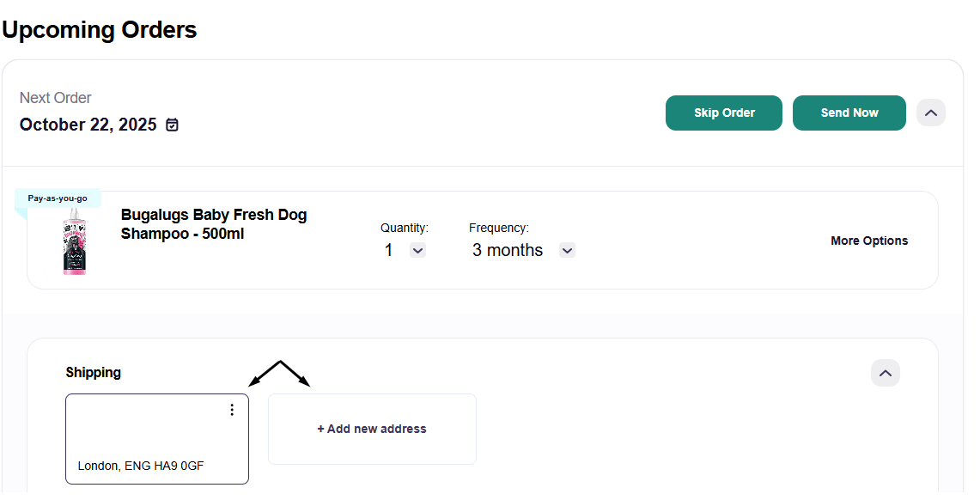Click the calendar icon beside October 22, 2025
Screen dimensions: 980x500
[172, 125]
